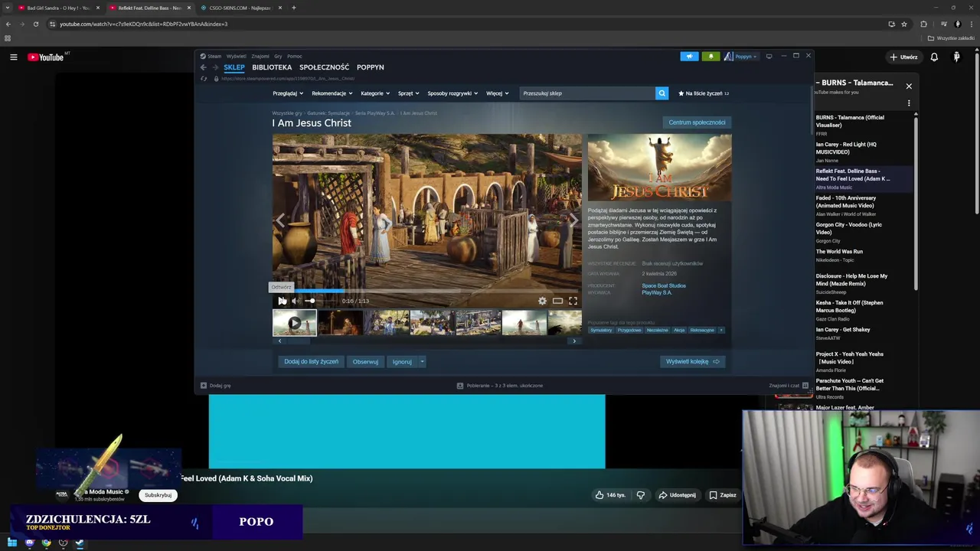The width and height of the screenshot is (980, 551).
Task: Click the plus button after tags
Action: (x=721, y=330)
